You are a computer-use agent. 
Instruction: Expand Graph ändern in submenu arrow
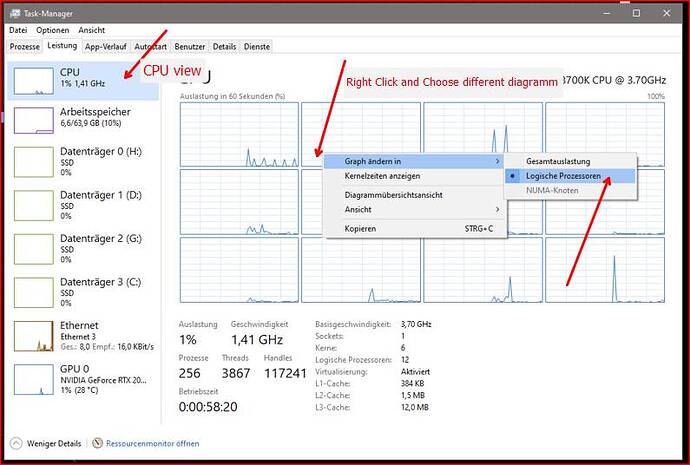[x=497, y=161]
